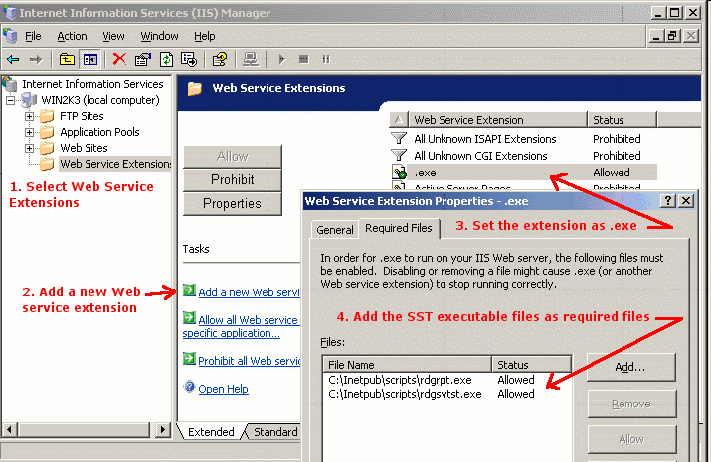
Task: Click the Prohibit button
Action: (232, 180)
